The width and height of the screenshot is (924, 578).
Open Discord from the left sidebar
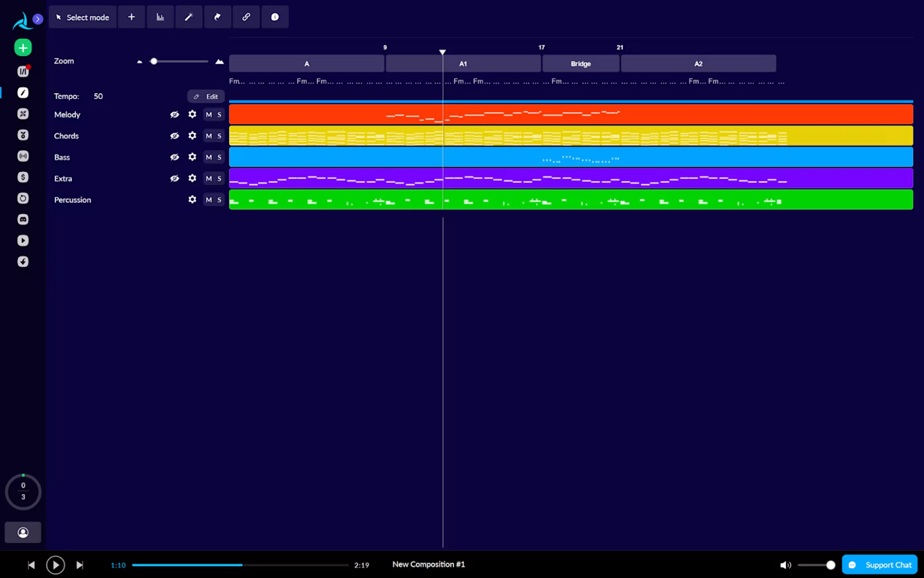point(23,219)
